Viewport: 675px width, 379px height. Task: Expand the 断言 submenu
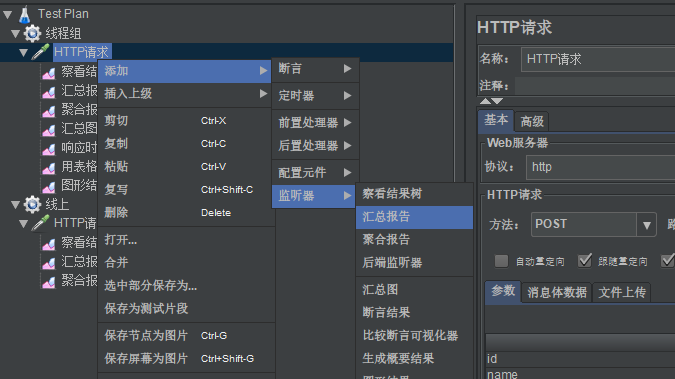315,68
